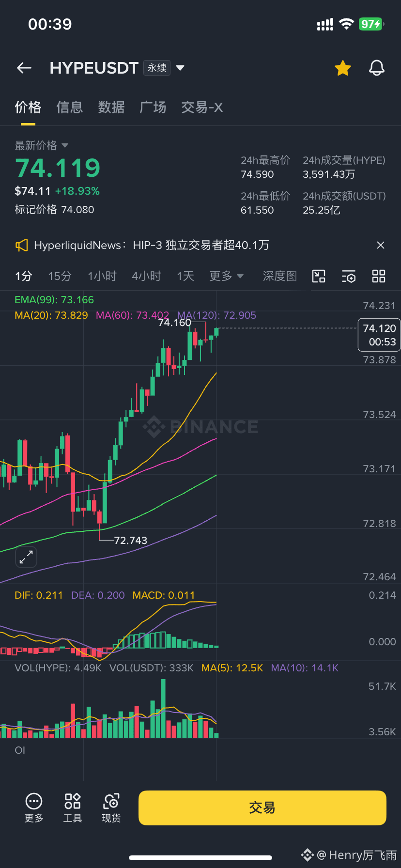Tap the volume MA(5): 12.5K label

pyautogui.click(x=232, y=668)
